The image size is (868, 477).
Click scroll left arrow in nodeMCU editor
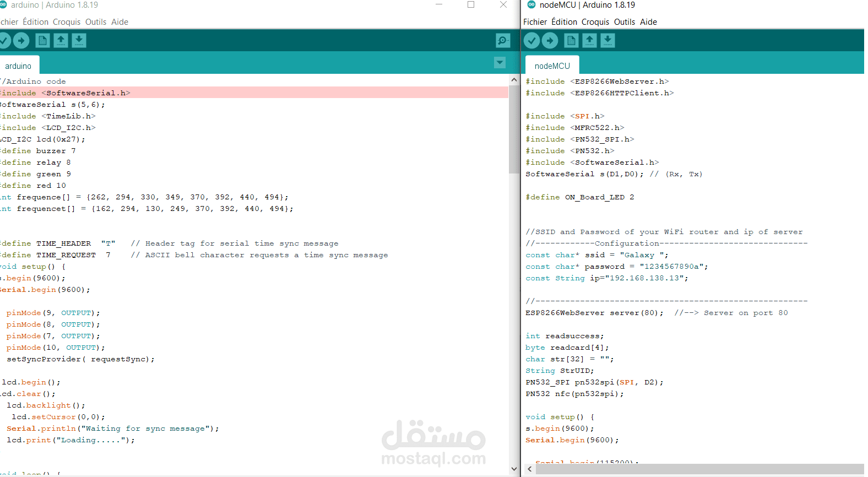click(x=530, y=469)
